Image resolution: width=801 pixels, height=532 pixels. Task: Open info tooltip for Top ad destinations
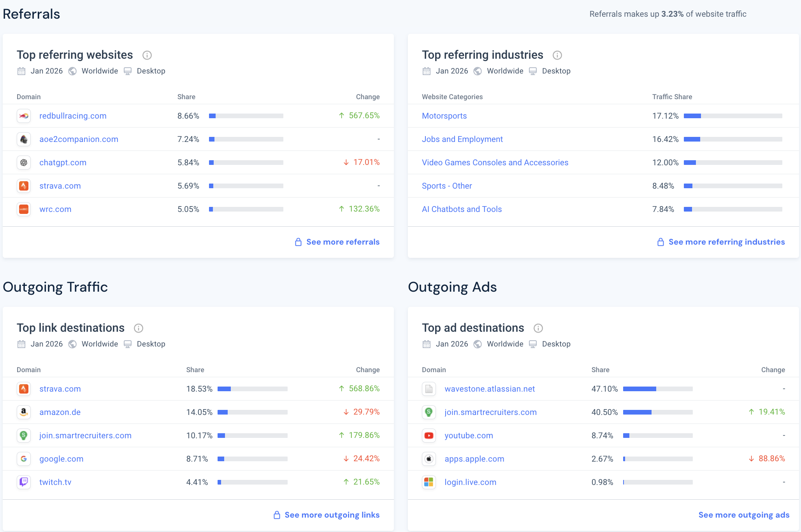pyautogui.click(x=538, y=328)
